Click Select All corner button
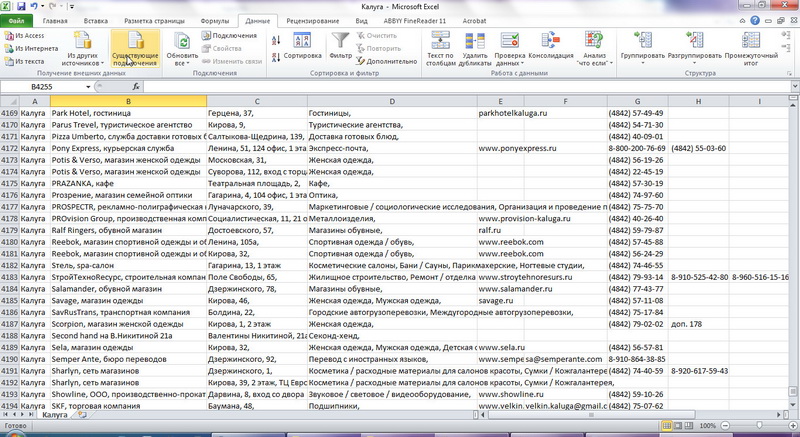This screenshot has height=437, width=800. [10, 101]
